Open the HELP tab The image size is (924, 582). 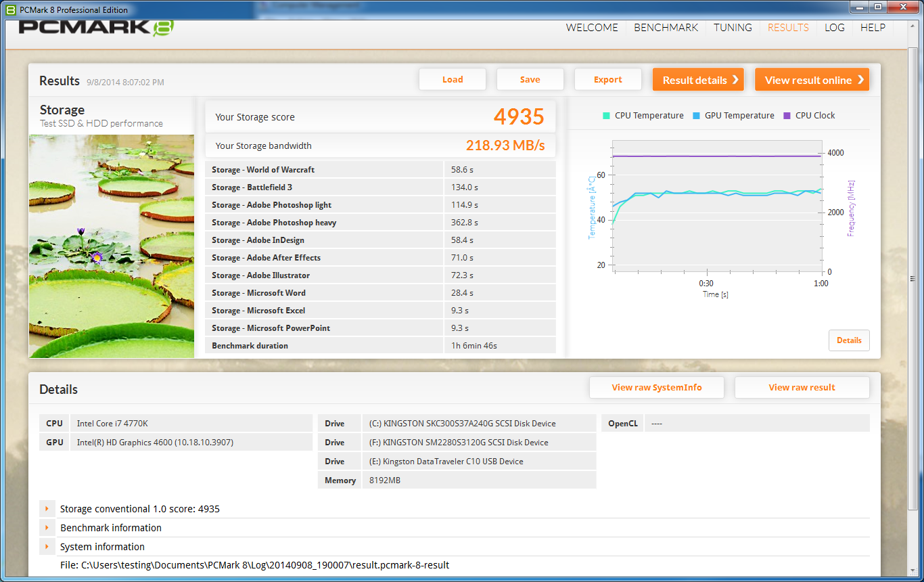(873, 28)
